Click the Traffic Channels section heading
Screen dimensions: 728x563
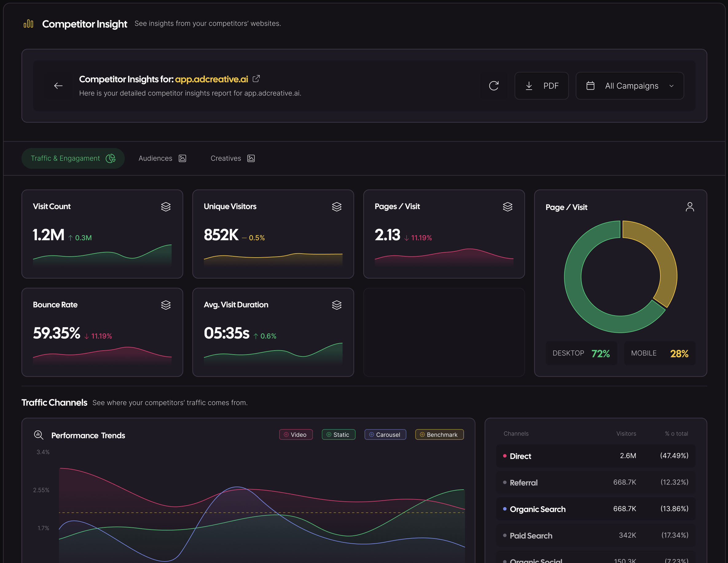tap(54, 403)
